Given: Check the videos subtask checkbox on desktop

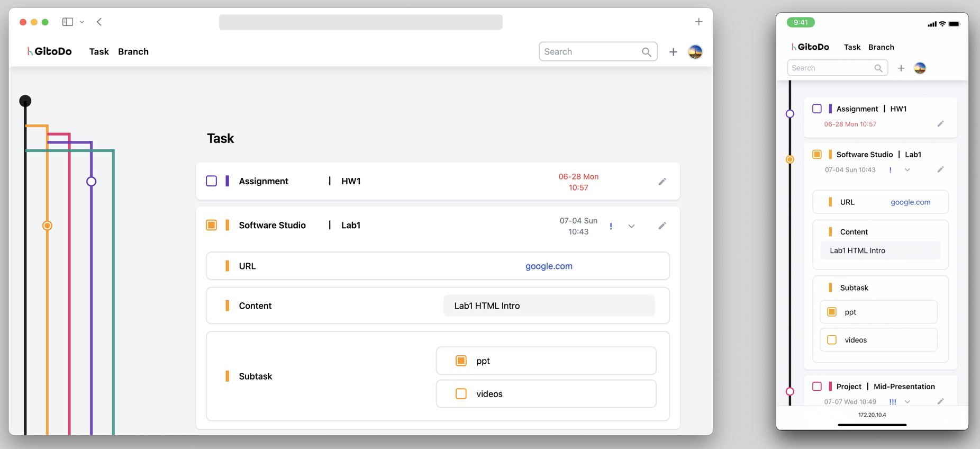Looking at the screenshot, I should click(461, 394).
